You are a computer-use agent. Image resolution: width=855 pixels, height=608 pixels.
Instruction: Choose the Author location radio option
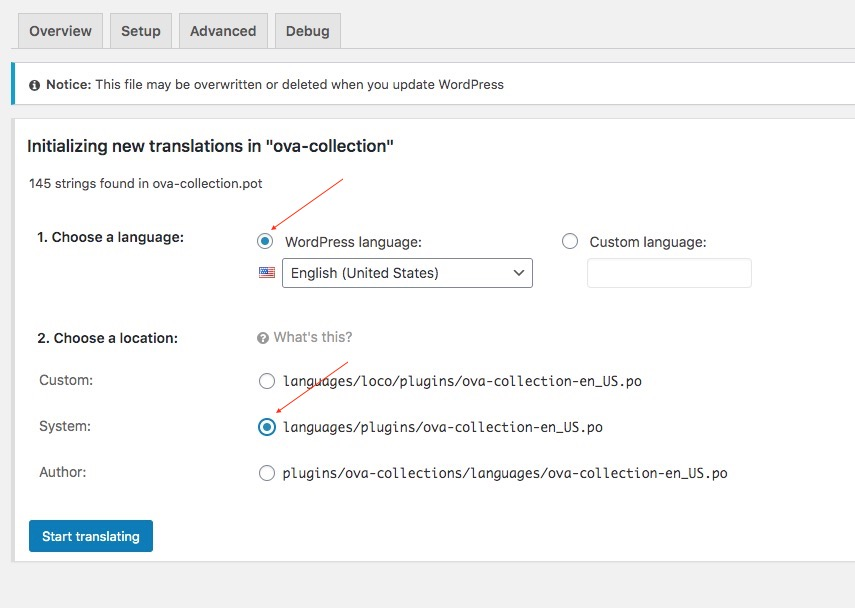click(x=266, y=473)
